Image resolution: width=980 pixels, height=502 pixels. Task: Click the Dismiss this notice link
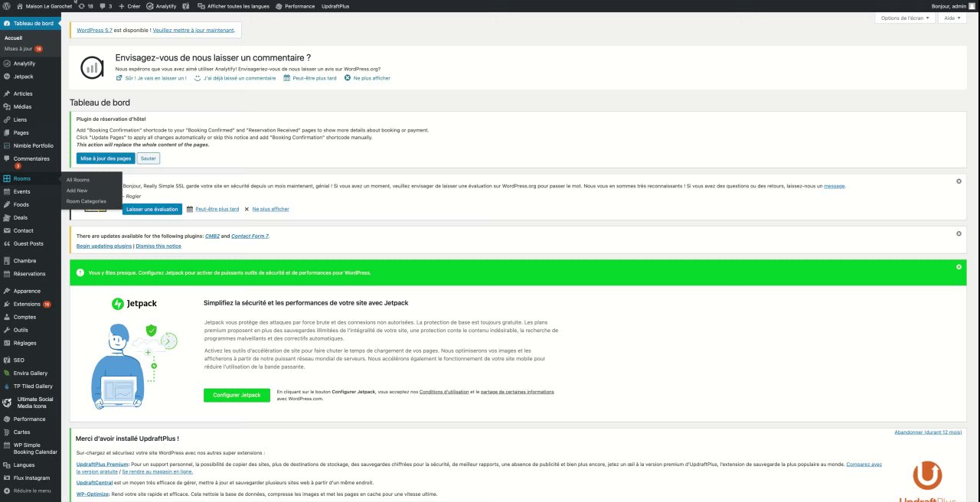[x=158, y=246]
